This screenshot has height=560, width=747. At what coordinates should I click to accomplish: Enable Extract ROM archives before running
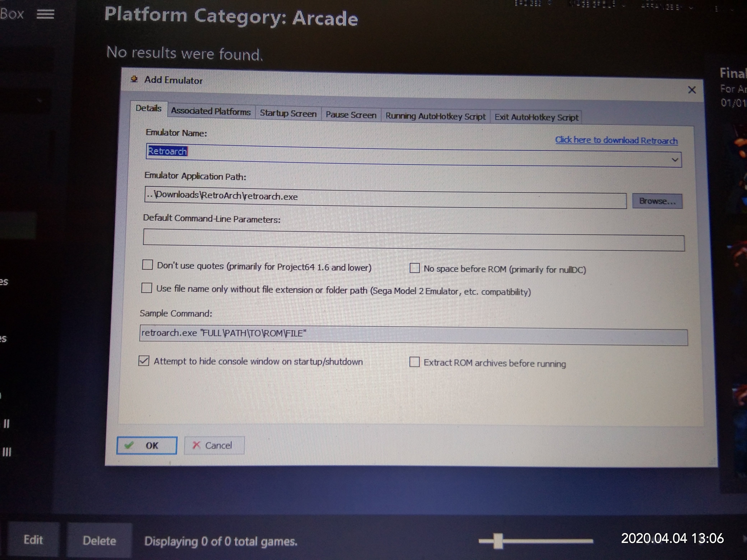click(x=414, y=362)
